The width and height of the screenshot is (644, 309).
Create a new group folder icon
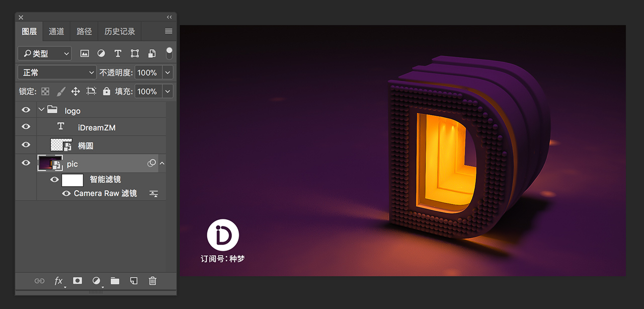[115, 281]
